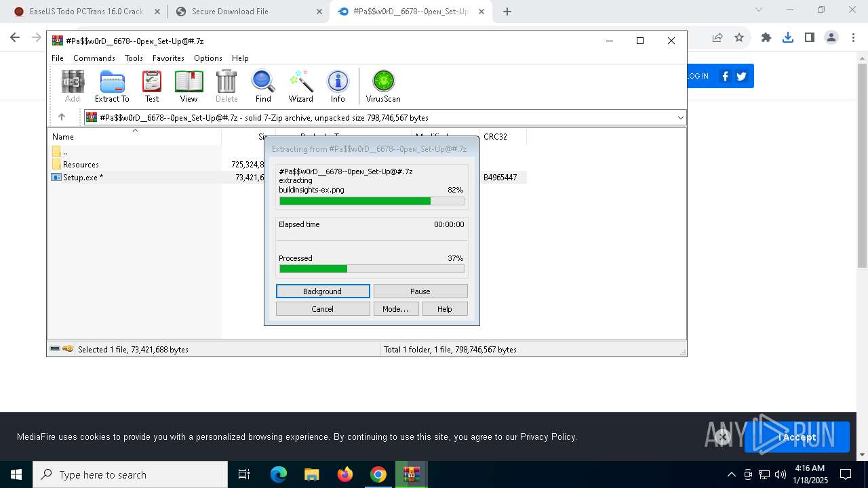868x488 pixels.
Task: Sort by the Name column header
Action: coord(134,136)
